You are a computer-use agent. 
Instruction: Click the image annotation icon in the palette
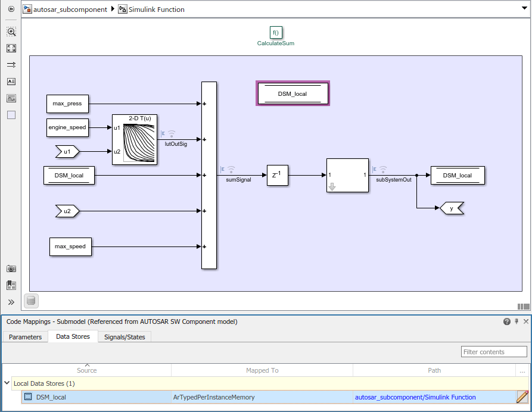(11, 98)
